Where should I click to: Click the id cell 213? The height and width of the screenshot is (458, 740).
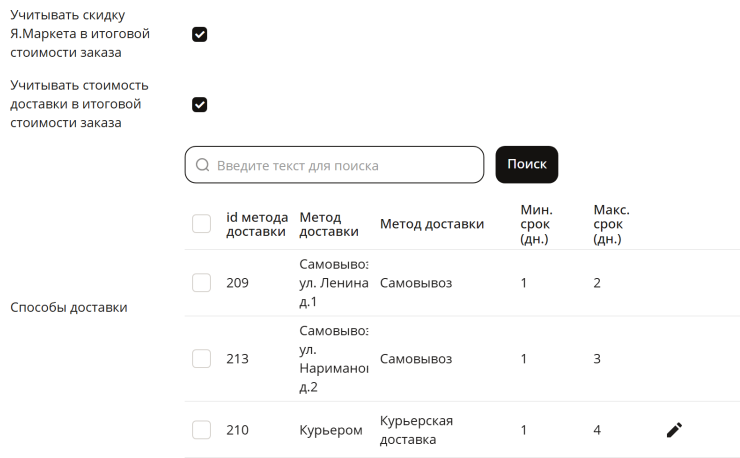pyautogui.click(x=237, y=359)
